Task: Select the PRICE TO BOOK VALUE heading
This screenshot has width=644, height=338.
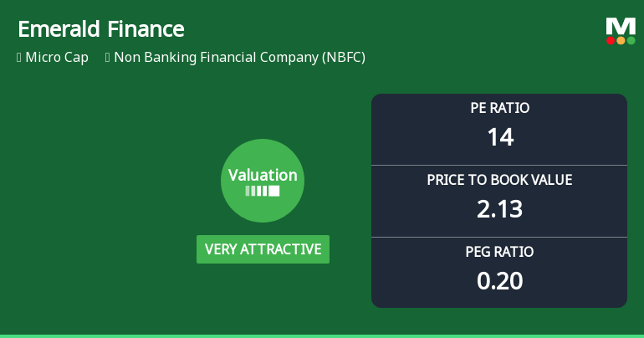Action: (x=499, y=180)
